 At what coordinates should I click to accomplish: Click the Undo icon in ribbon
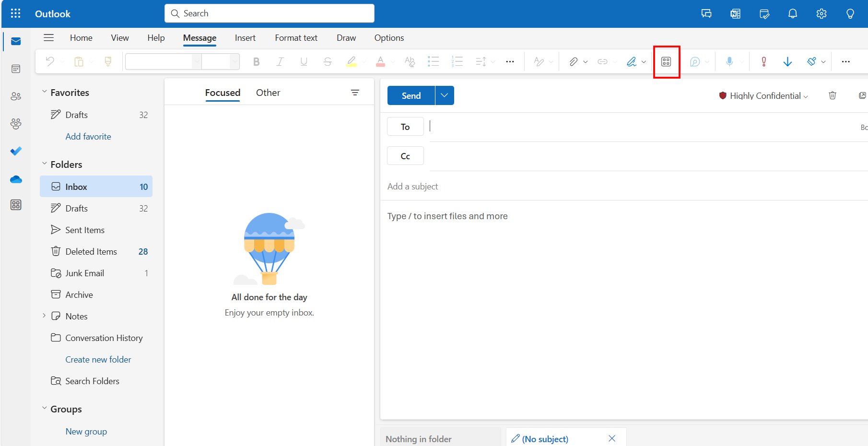click(50, 61)
